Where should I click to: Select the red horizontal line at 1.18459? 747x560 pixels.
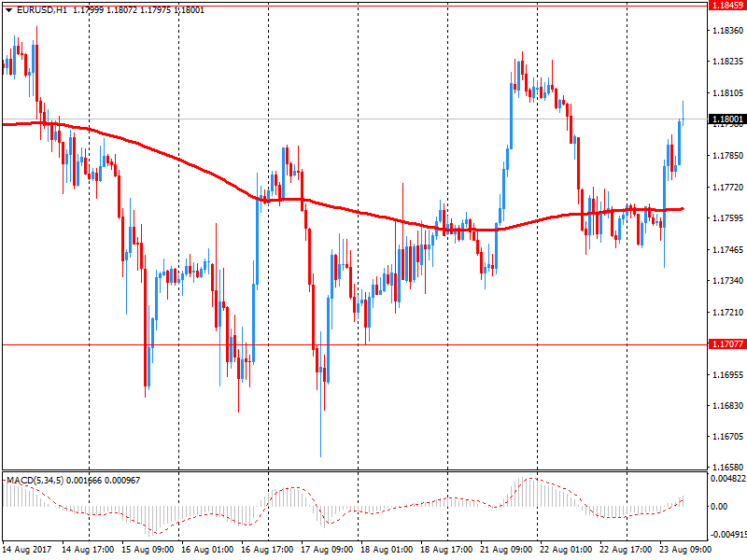pos(355,6)
